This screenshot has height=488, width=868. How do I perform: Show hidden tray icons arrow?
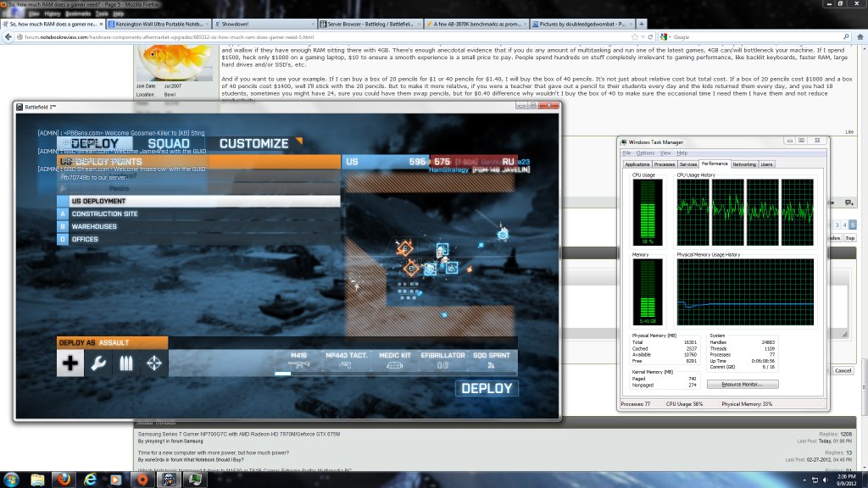[x=804, y=480]
